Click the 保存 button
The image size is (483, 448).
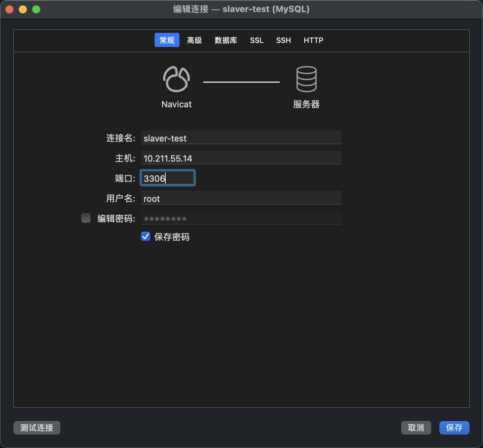point(454,428)
